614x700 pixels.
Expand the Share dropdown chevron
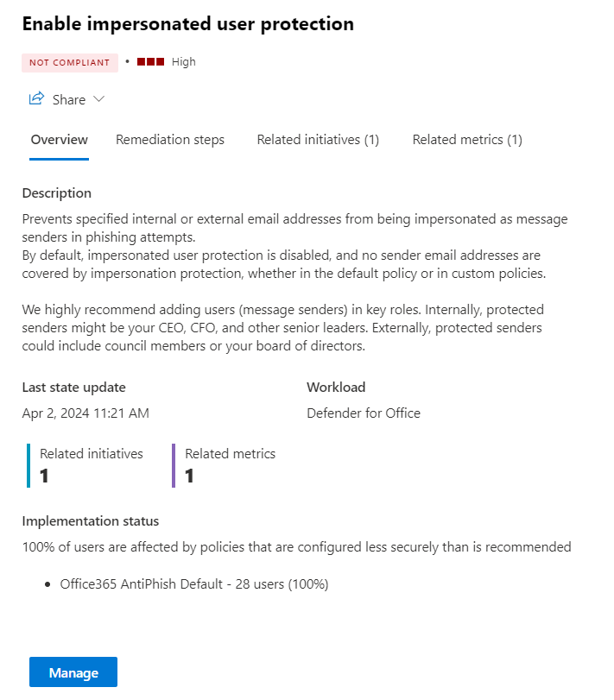[98, 99]
